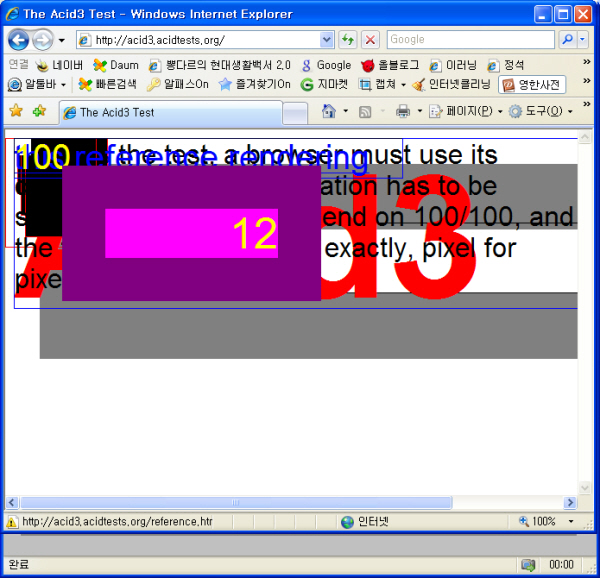Click the 'reference rendering' blue link

221,158
